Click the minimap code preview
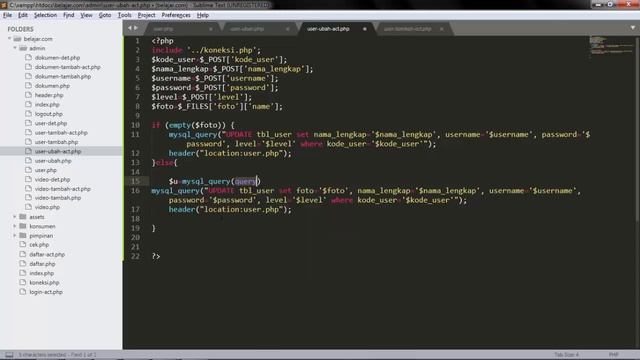640x360 pixels. 611,47
